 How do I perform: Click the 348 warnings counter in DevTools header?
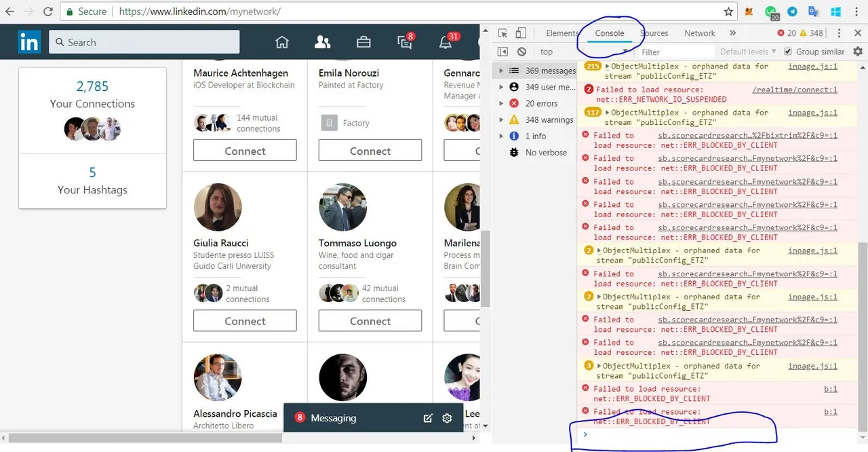[x=811, y=33]
